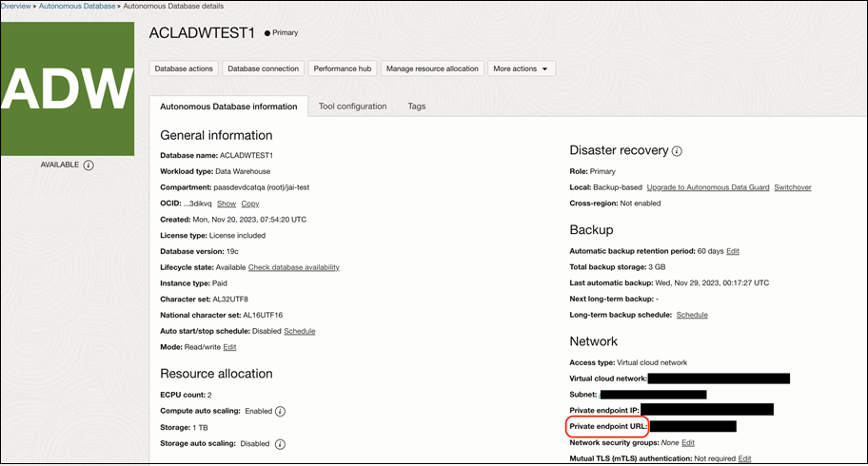Click Storage 1 TB value

(201, 428)
